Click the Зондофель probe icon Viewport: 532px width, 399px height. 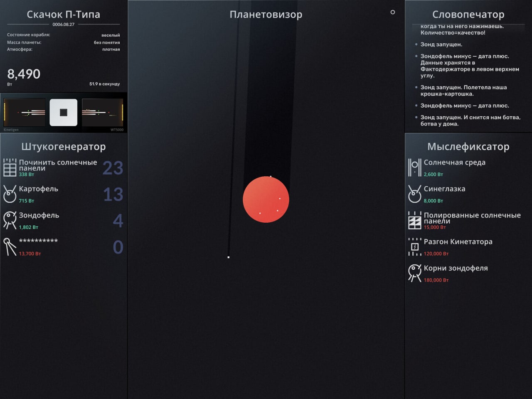(x=10, y=220)
